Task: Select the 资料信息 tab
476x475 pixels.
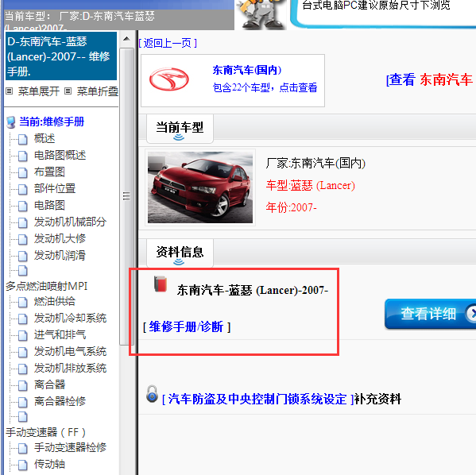Action: [180, 253]
